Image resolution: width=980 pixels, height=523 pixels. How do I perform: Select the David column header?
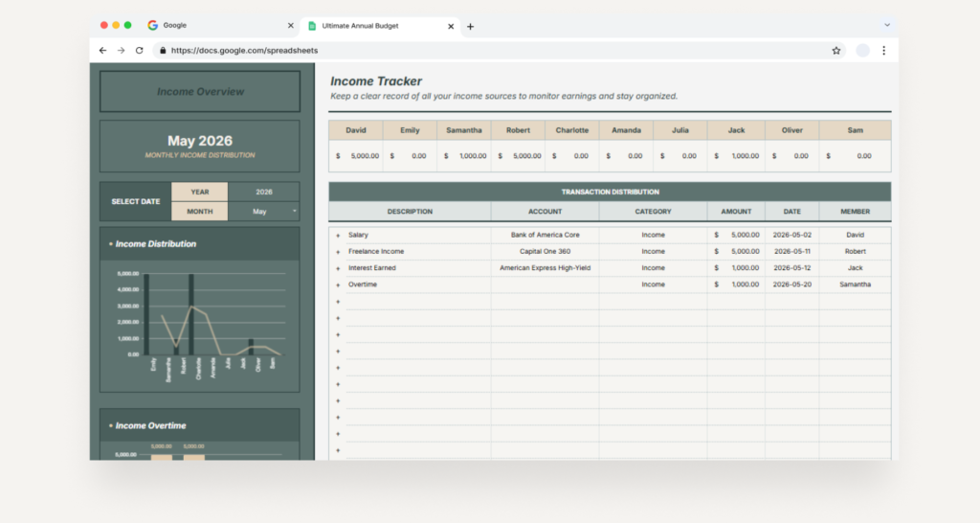356,130
